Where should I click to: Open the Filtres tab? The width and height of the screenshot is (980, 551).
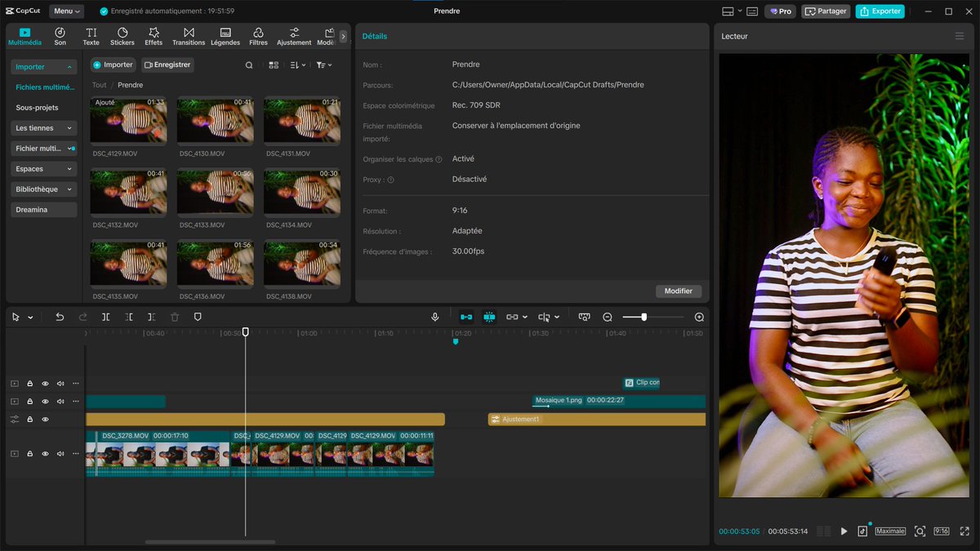[x=258, y=36]
